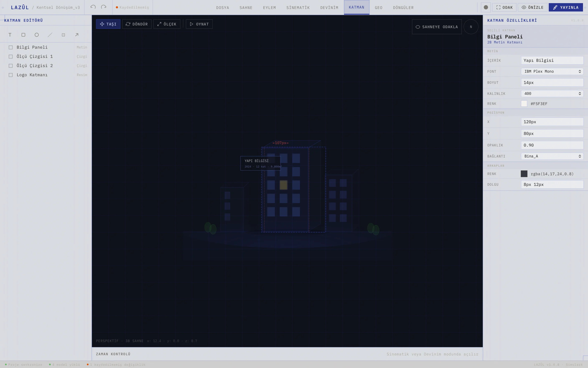The height and width of the screenshot is (368, 588).
Task: Click the yellow lit window on building
Action: [x=283, y=185]
